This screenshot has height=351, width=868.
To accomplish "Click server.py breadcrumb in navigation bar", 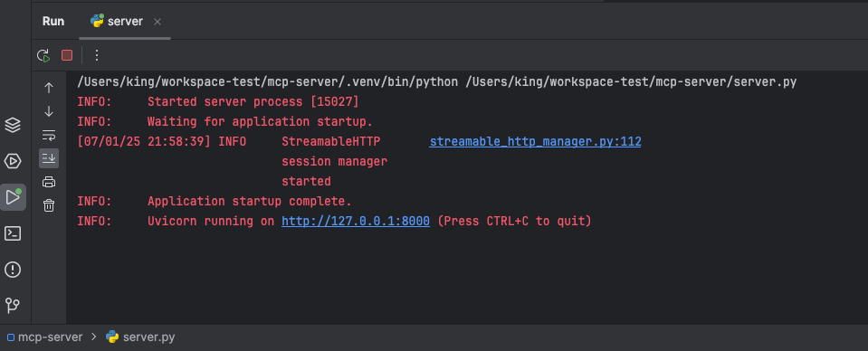I will click(x=149, y=337).
